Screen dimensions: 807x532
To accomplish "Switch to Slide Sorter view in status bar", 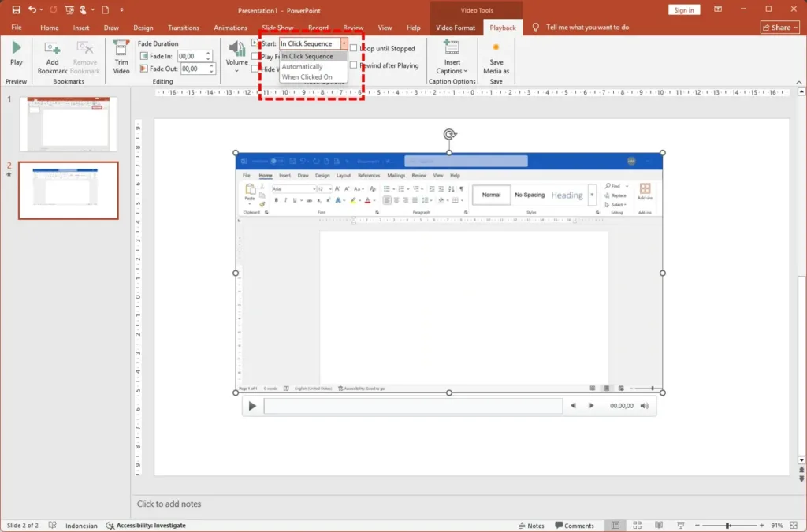I will pyautogui.click(x=637, y=525).
